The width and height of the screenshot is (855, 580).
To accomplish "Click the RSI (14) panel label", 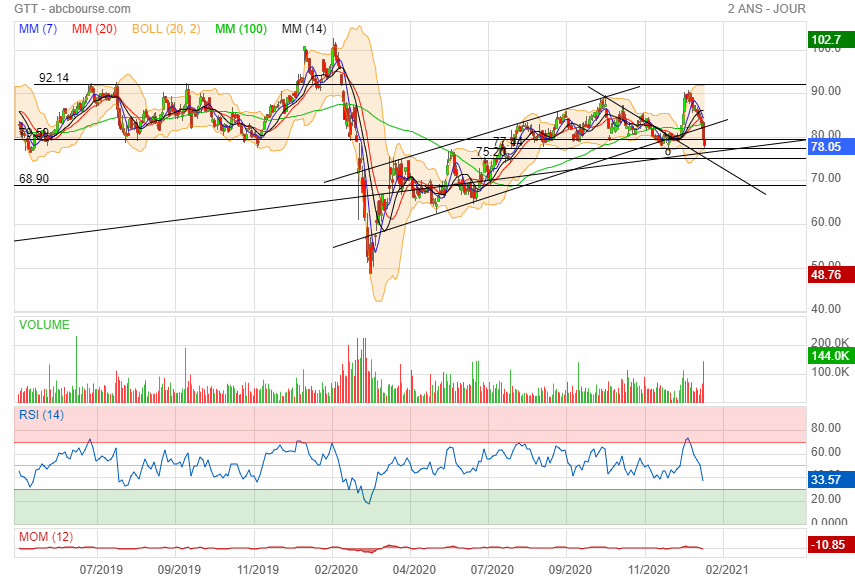I will click(41, 415).
